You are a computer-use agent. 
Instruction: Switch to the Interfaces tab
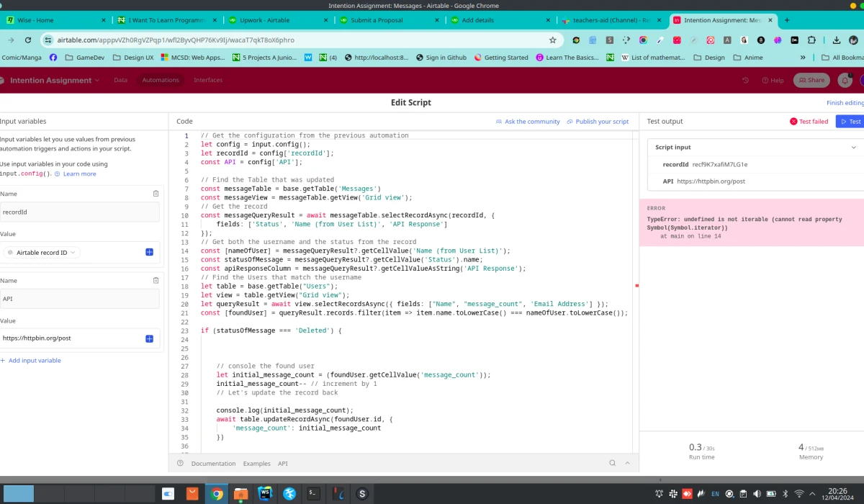(208, 80)
